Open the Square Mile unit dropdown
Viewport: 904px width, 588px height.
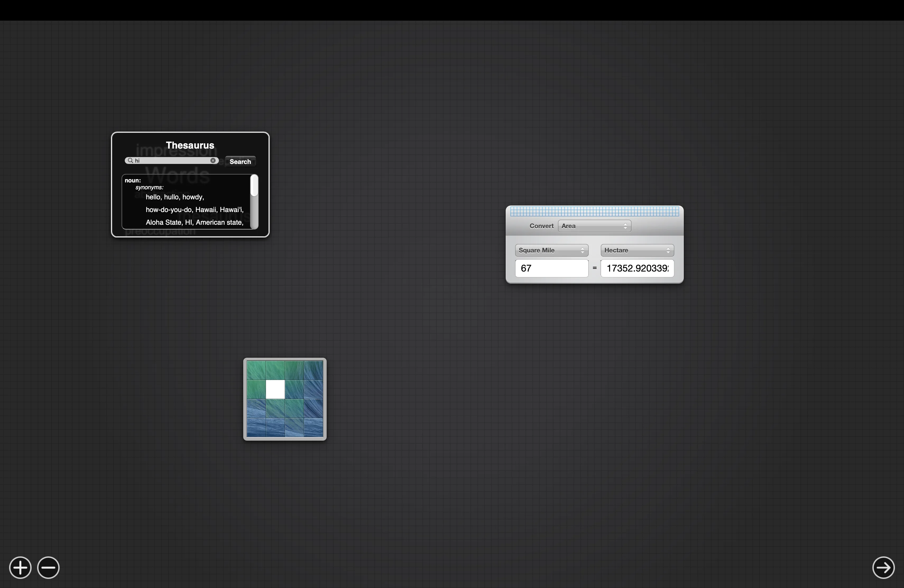click(551, 250)
